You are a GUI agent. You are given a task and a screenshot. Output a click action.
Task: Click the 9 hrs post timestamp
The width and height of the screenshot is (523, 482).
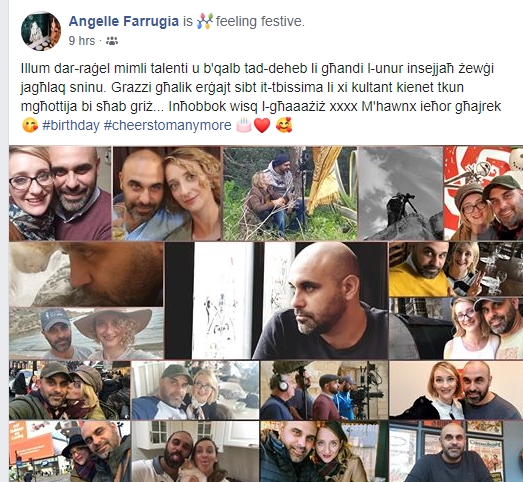coord(82,41)
